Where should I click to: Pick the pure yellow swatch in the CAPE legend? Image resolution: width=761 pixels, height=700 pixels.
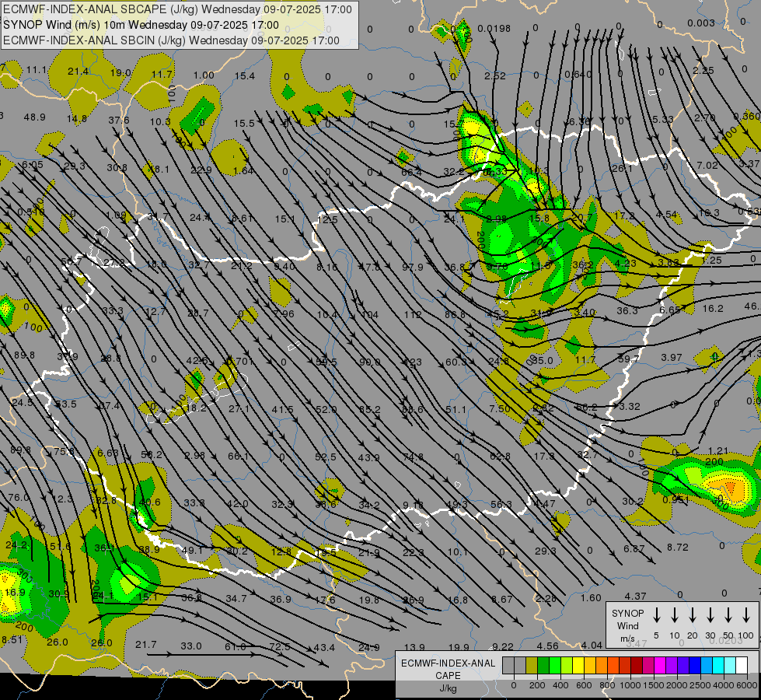(x=578, y=666)
